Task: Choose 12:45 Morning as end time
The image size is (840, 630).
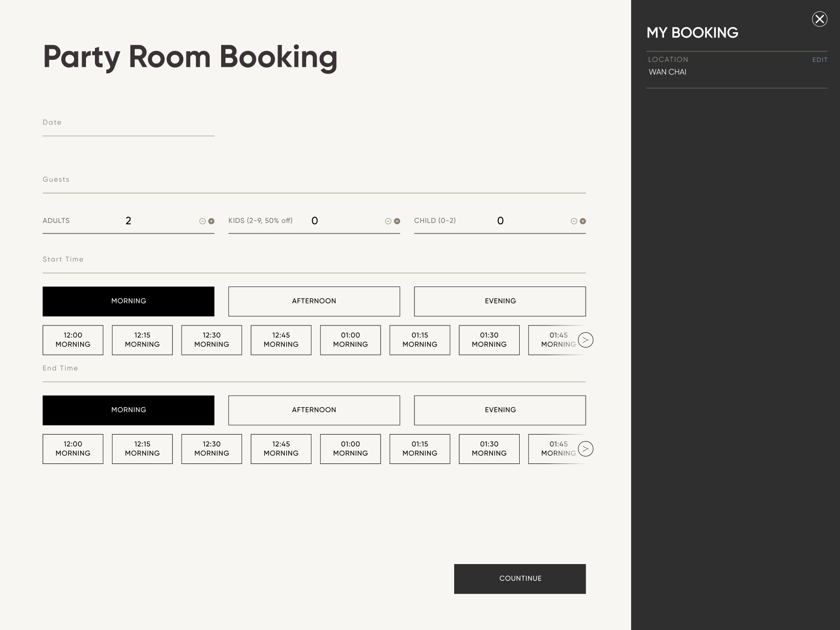Action: click(x=281, y=449)
